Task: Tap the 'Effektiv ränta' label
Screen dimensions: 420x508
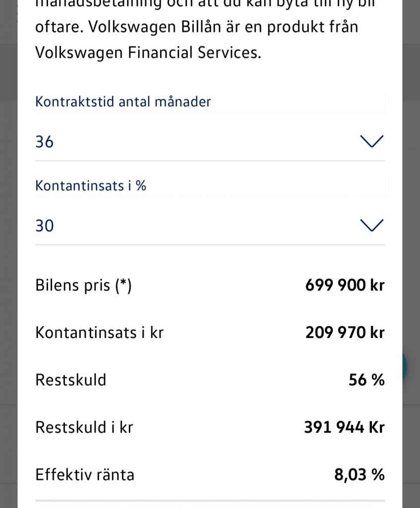Action: click(85, 475)
